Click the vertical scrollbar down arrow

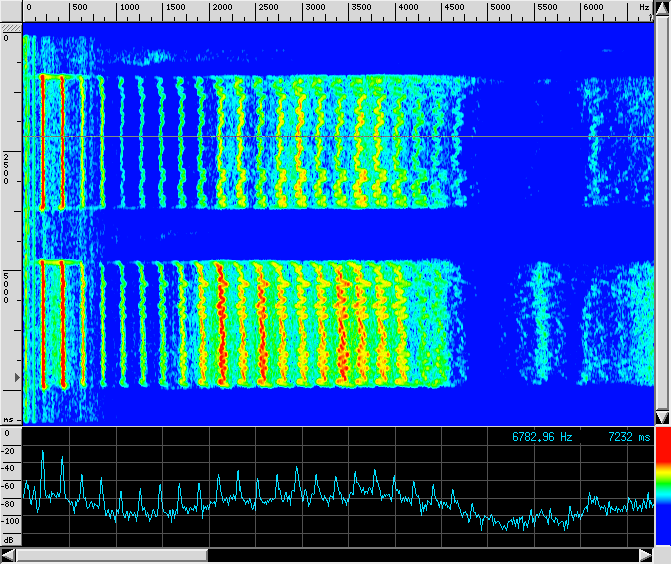click(662, 417)
